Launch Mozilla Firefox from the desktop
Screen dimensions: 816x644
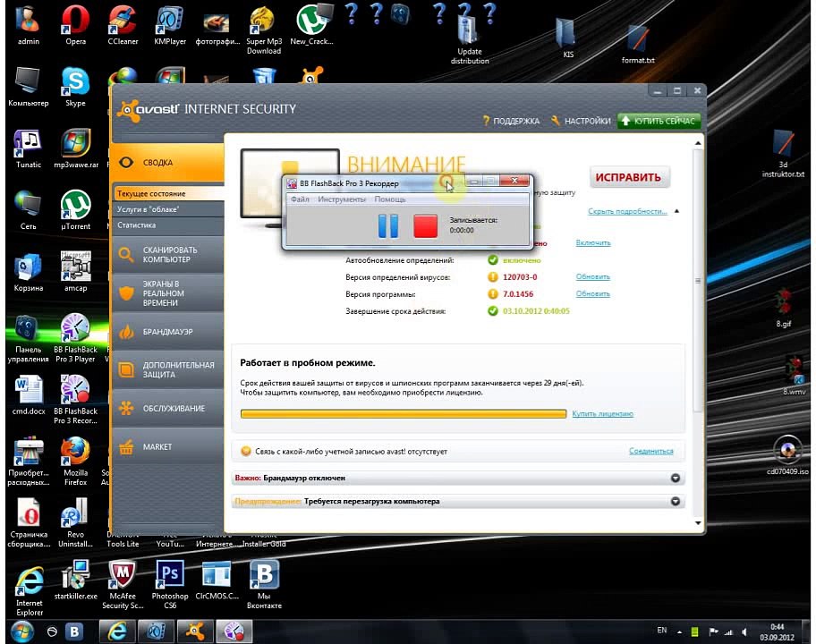(75, 461)
